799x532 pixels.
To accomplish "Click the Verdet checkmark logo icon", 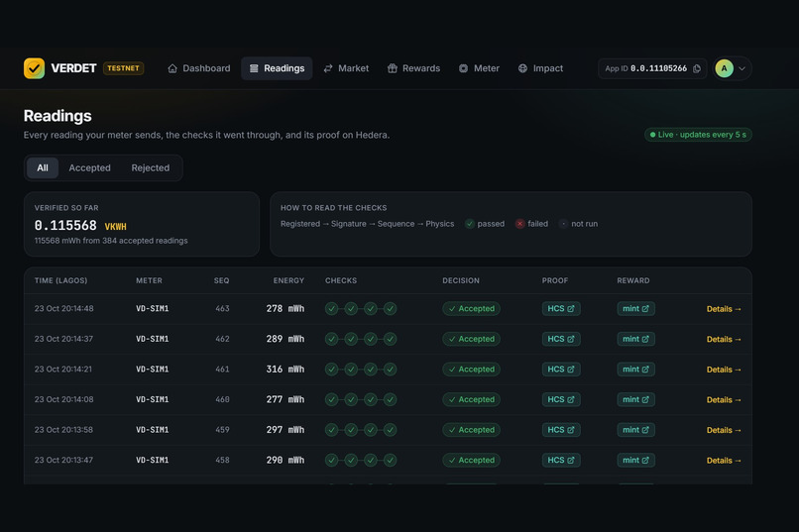I will pyautogui.click(x=34, y=68).
